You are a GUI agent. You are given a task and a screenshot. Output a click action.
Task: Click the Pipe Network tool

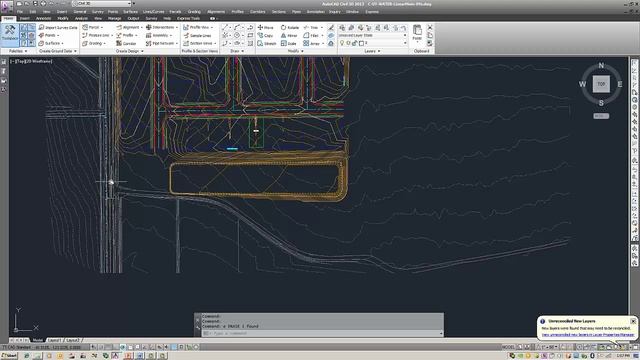162,43
